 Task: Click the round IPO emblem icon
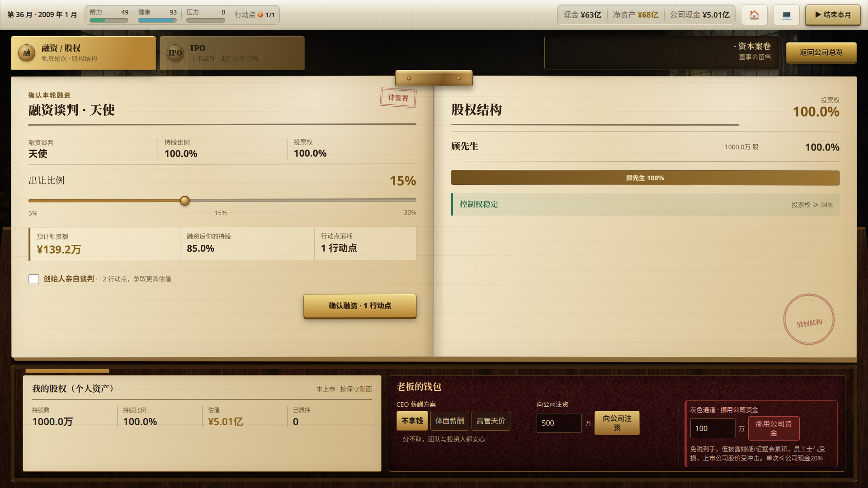click(175, 53)
